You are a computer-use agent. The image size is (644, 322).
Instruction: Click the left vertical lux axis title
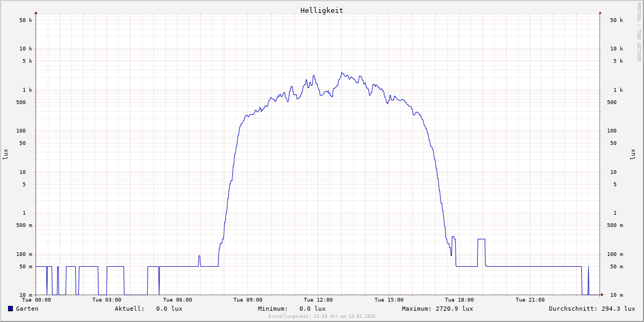(x=5, y=154)
